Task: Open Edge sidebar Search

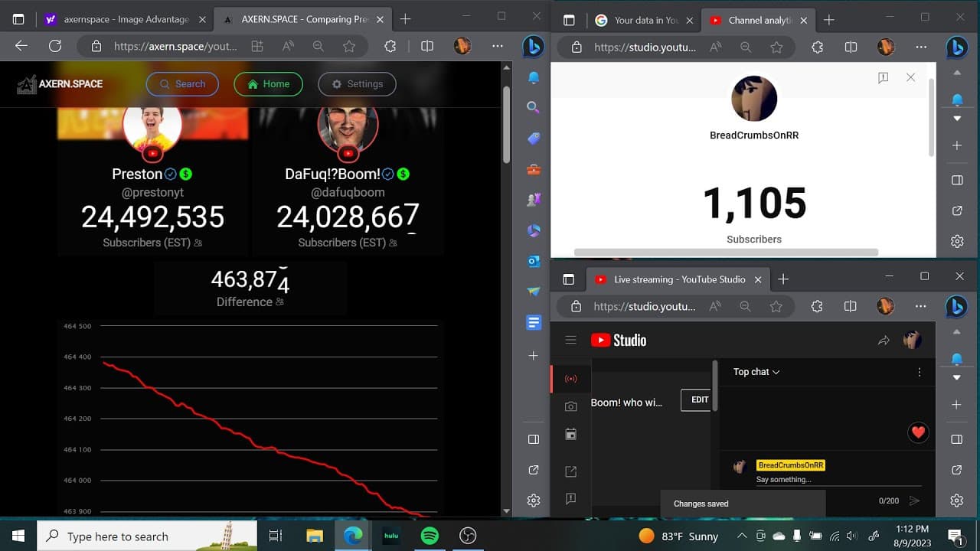Action: (x=534, y=108)
